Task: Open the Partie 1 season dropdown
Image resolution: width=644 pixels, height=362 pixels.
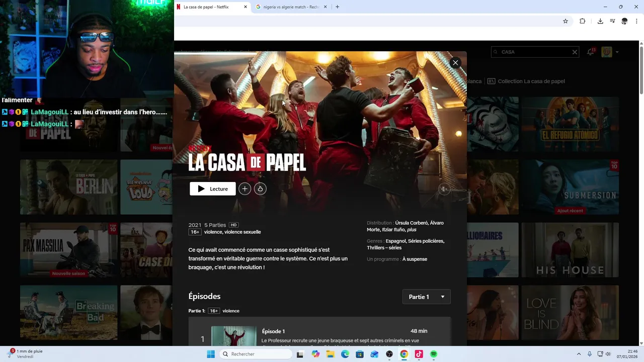Action: (427, 297)
